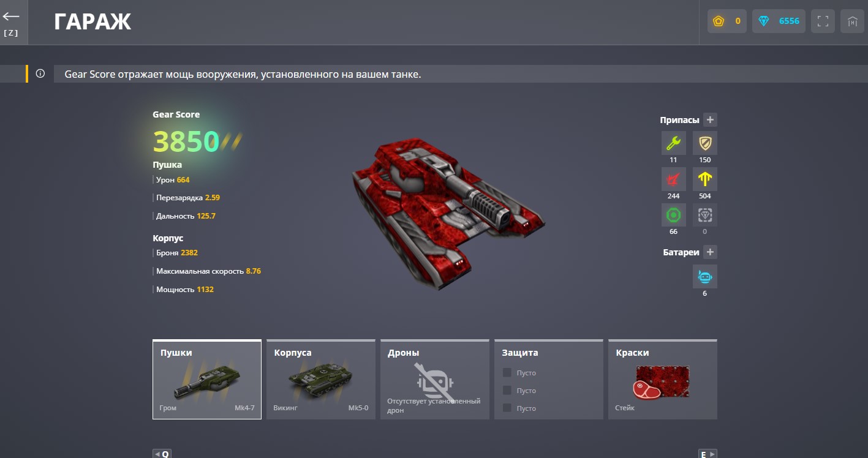
Task: Switch to next category with E arrow
Action: coord(708,454)
